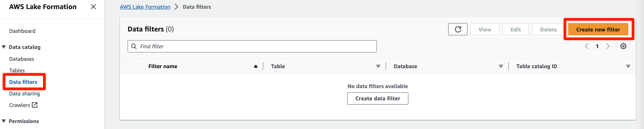Click page number 1 in pagination
The image size is (644, 129).
(x=597, y=46)
